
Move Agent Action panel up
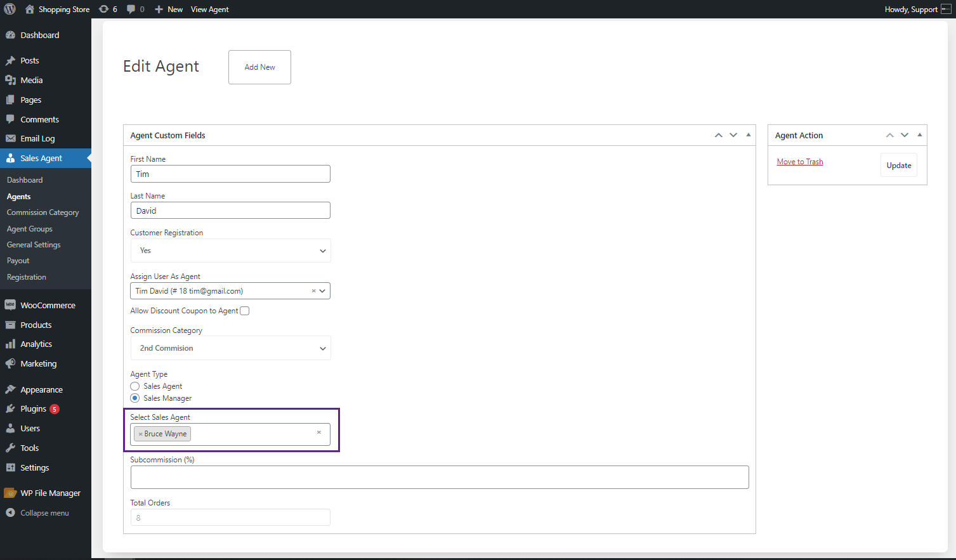pos(890,135)
